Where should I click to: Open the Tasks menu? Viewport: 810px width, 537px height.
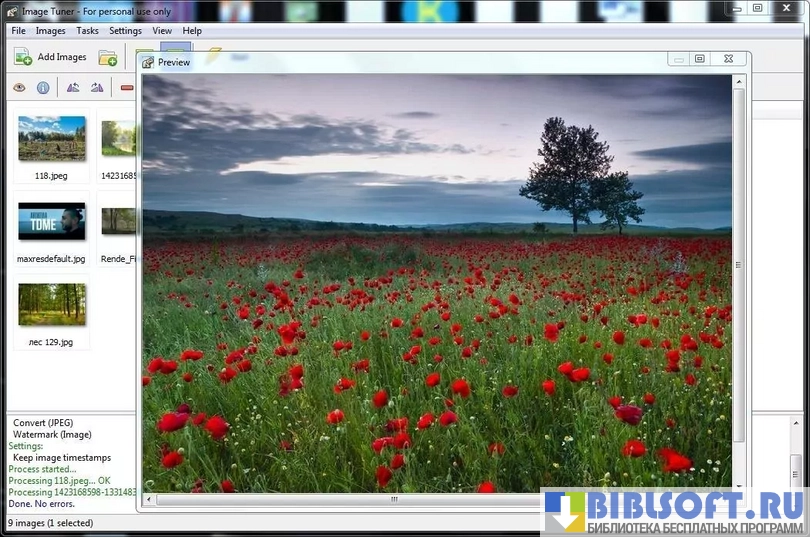88,31
